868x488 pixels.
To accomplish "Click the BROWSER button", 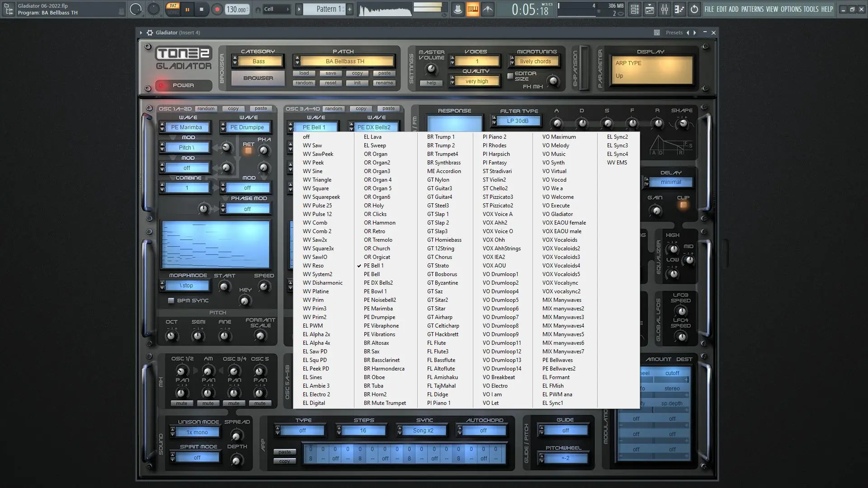I will 258,78.
